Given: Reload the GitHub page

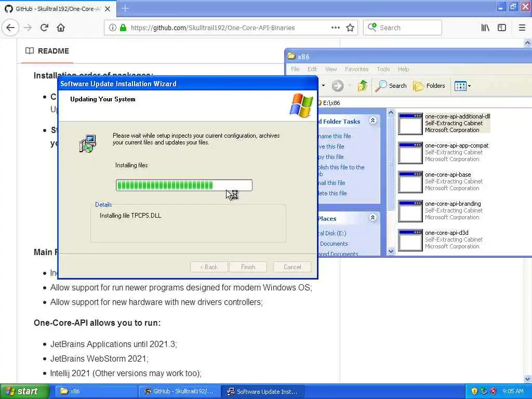Looking at the screenshot, I should click(x=44, y=28).
